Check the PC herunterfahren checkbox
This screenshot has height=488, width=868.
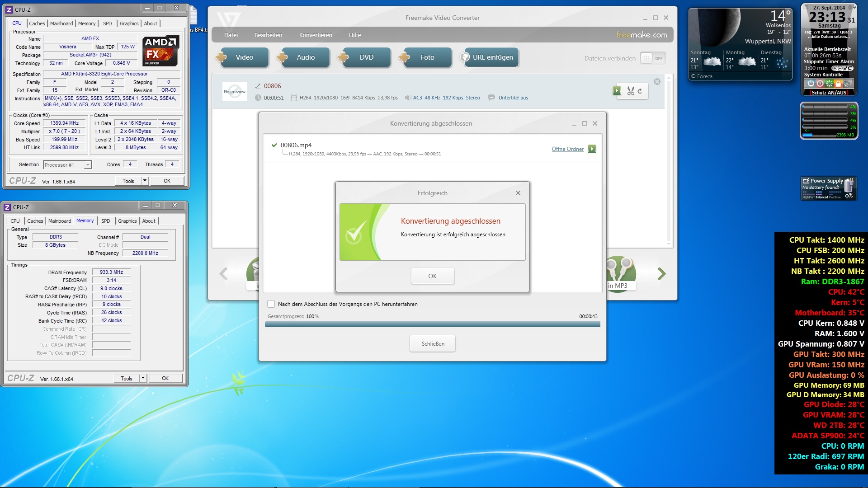tap(271, 304)
